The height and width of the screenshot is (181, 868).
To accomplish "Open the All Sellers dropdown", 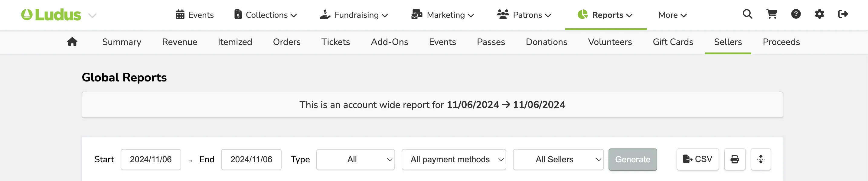I will pyautogui.click(x=558, y=160).
